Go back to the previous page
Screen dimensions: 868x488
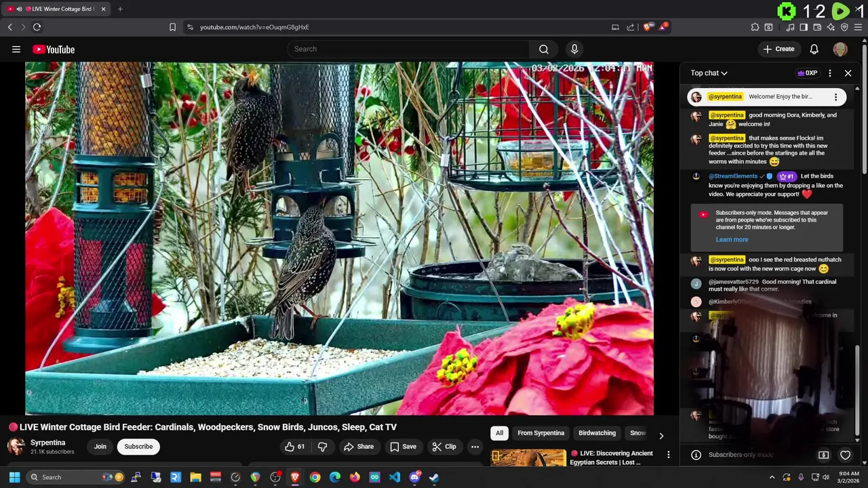tap(9, 27)
